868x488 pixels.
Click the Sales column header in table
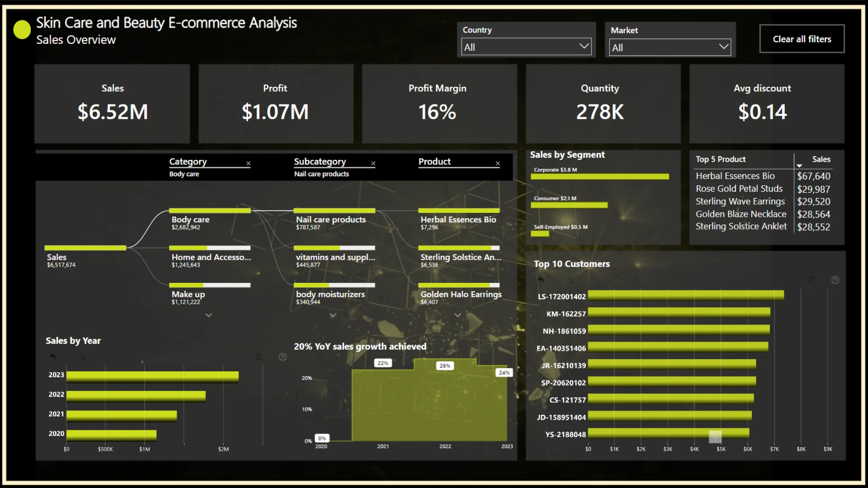click(821, 159)
